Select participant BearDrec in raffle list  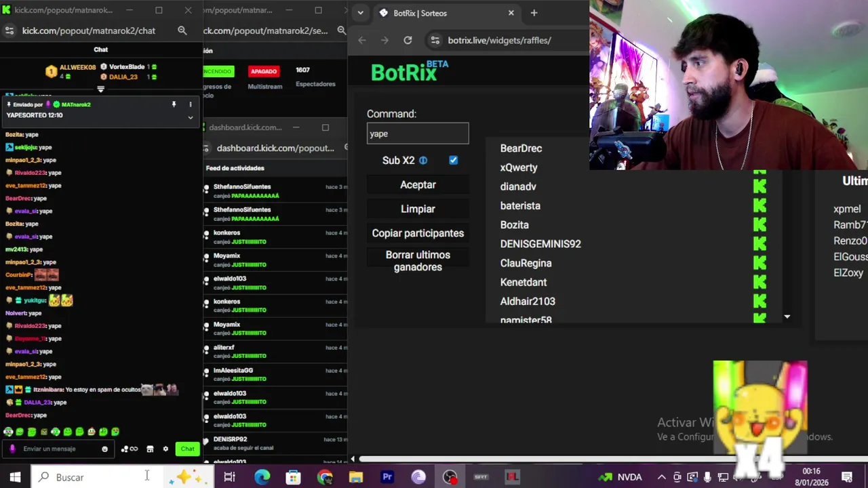click(521, 148)
